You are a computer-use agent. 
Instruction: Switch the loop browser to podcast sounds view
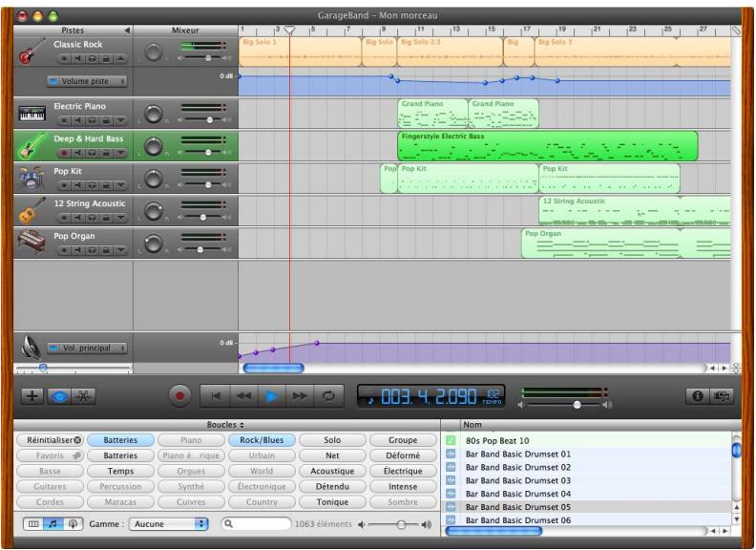point(73,523)
